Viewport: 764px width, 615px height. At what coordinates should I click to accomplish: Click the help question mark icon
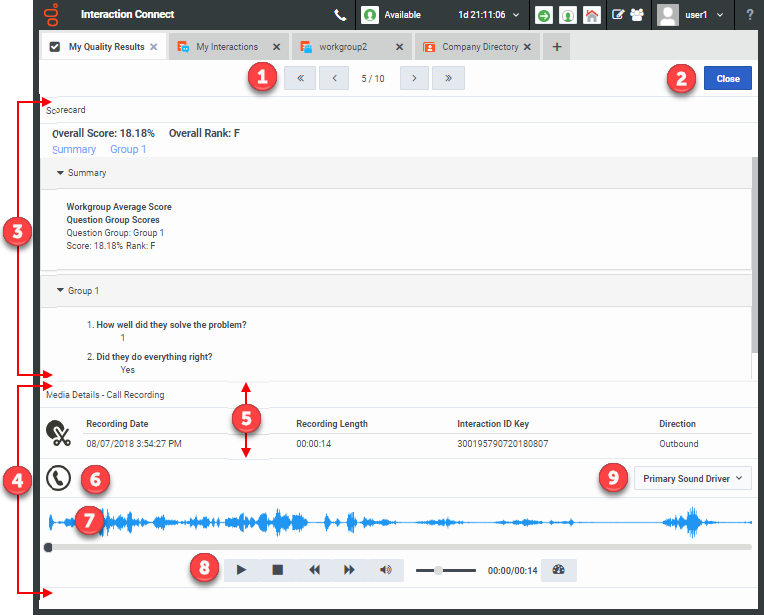point(750,15)
